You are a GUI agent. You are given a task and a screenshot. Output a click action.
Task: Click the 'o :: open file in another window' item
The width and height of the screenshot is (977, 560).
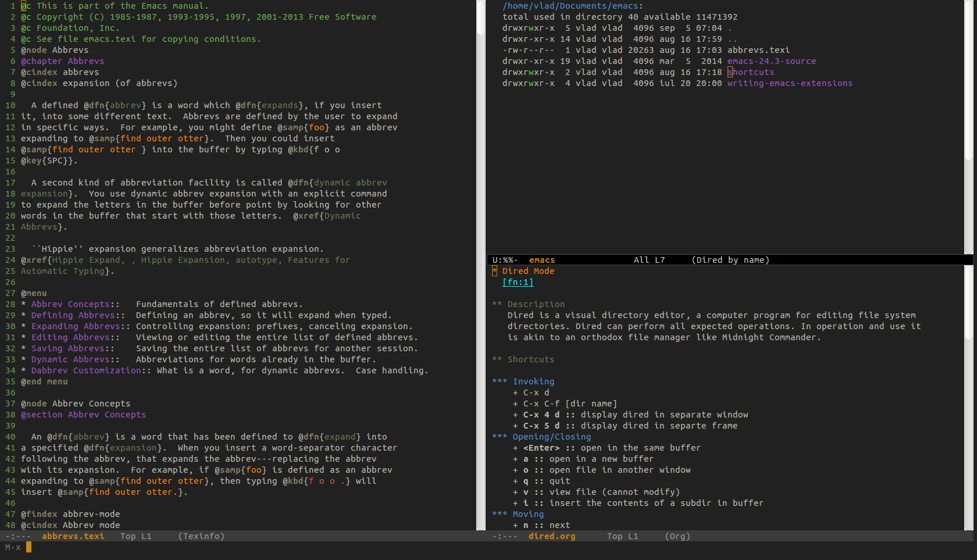pos(602,470)
